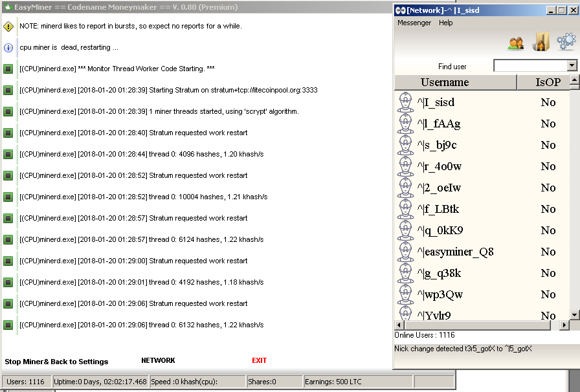This screenshot has height=392, width=580.
Task: Click the 'Nick change detected' status message
Action: pos(463,349)
